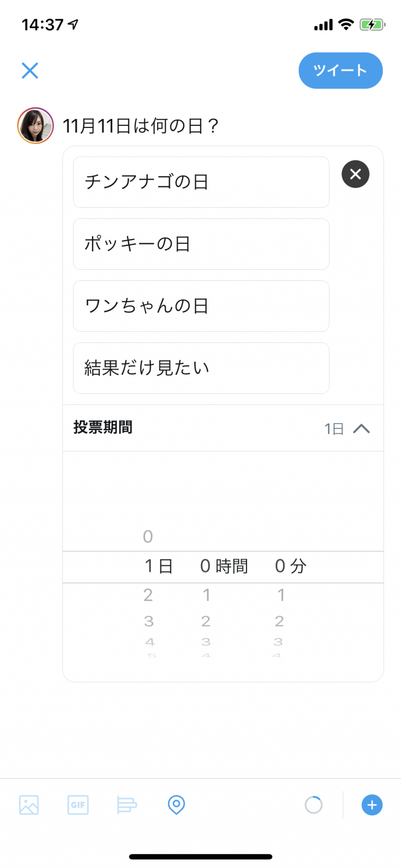The height and width of the screenshot is (868, 401).
Task: Open the photo library image icon
Action: (x=29, y=805)
